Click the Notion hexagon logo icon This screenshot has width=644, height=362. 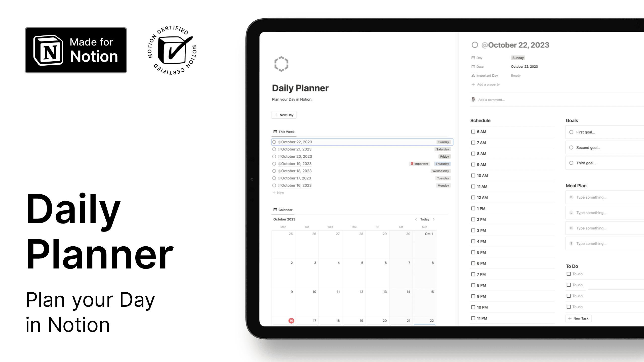(x=282, y=64)
